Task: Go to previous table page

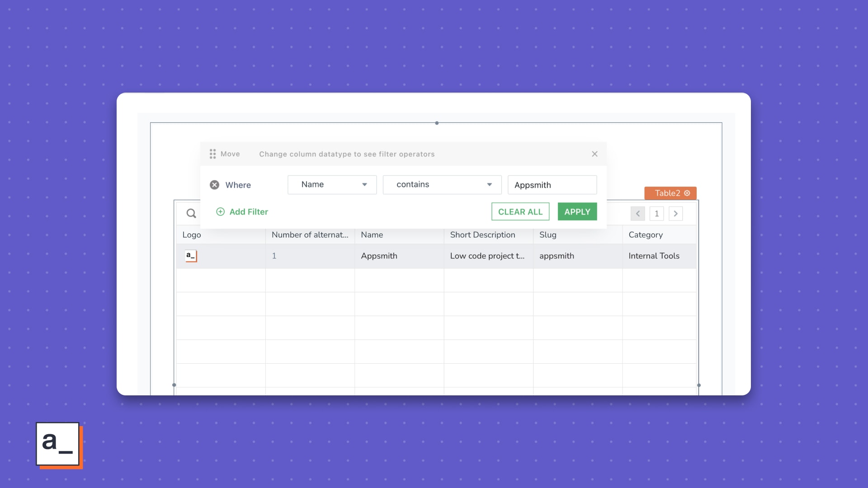Action: click(x=637, y=213)
